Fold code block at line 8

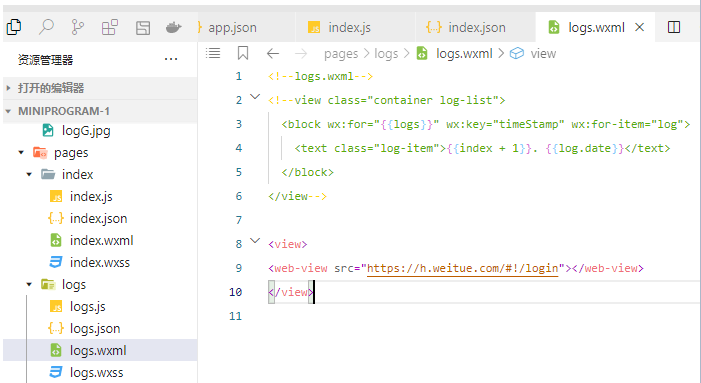click(255, 240)
